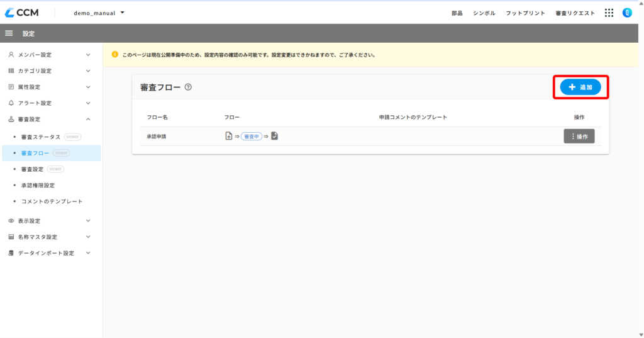Expand カテゴリ設定 chevron
This screenshot has height=338, width=644.
tap(88, 70)
